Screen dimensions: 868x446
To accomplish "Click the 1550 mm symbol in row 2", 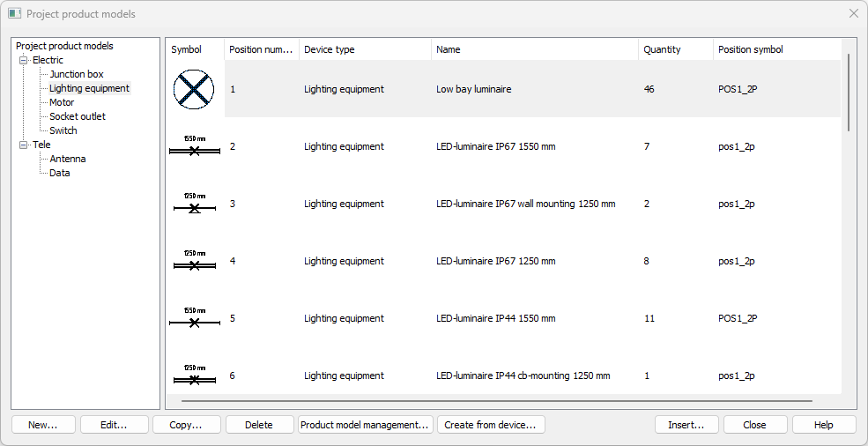I will tap(194, 147).
